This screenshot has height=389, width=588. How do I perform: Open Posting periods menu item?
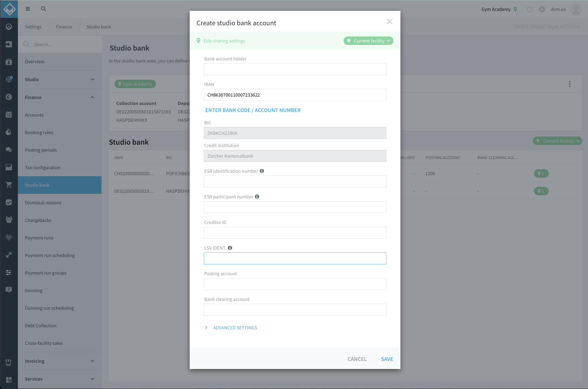click(x=60, y=150)
